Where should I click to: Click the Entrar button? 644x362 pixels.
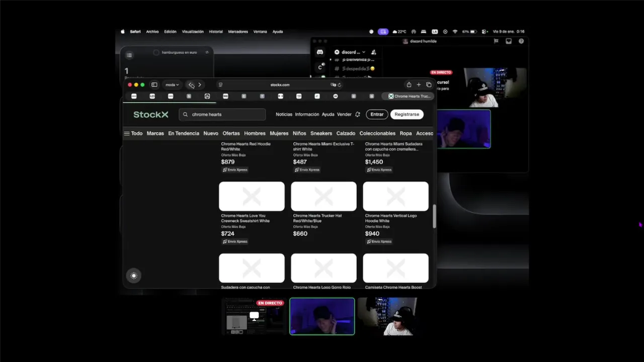(x=377, y=115)
